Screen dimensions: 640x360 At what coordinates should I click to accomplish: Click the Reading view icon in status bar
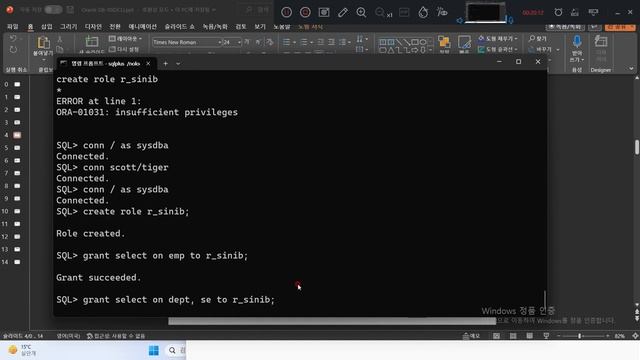pyautogui.click(x=529, y=336)
